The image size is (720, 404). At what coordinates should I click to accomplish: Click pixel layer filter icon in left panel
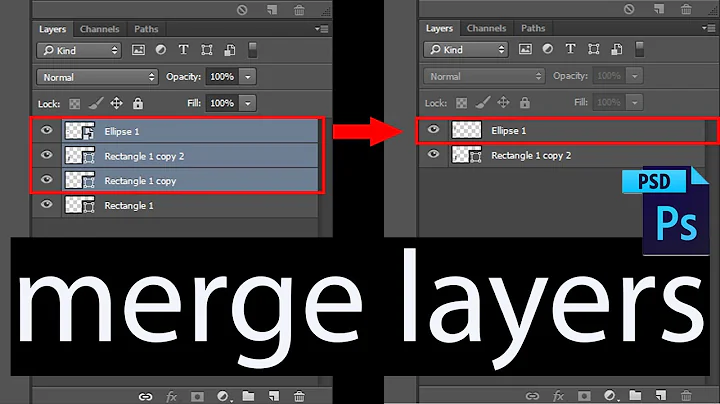138,50
